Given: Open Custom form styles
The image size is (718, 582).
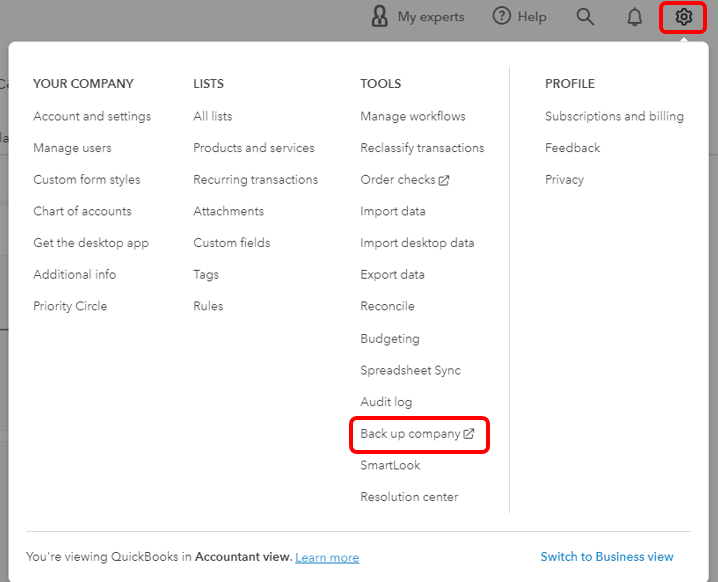Looking at the screenshot, I should point(87,180).
